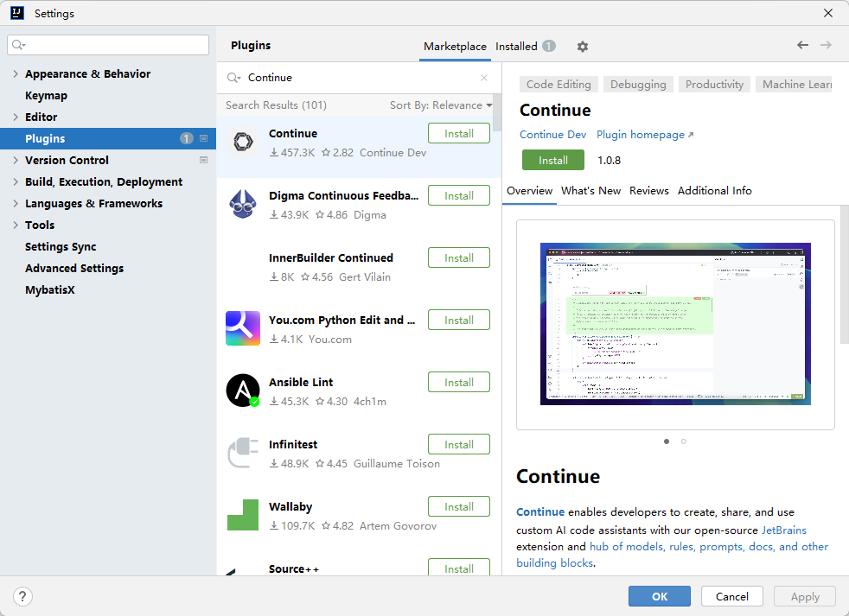Click the back navigation arrow
This screenshot has width=849, height=616.
802,45
